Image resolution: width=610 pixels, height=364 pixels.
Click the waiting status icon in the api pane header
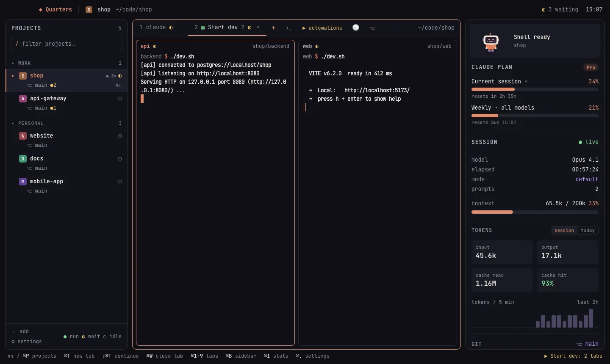click(x=155, y=47)
